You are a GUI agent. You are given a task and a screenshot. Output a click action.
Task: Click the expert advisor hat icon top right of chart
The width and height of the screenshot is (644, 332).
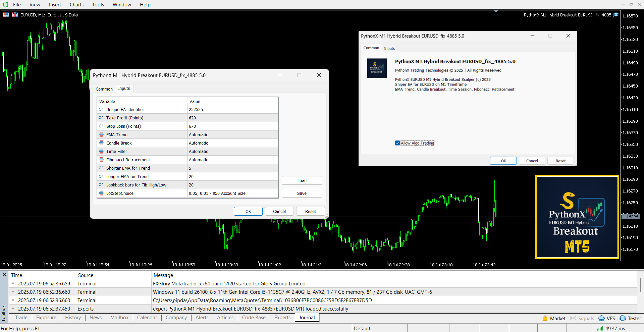tap(616, 15)
